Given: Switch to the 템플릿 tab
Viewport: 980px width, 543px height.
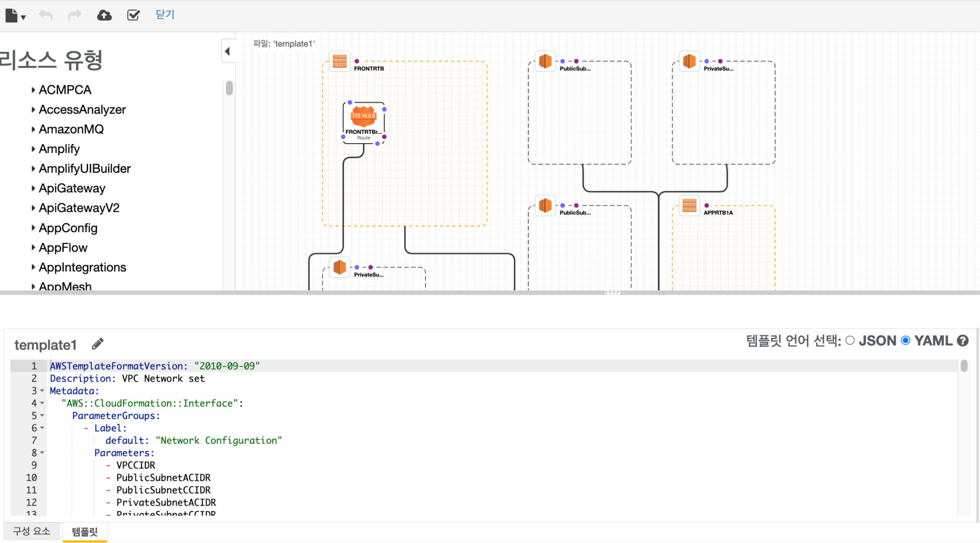Looking at the screenshot, I should click(x=85, y=532).
